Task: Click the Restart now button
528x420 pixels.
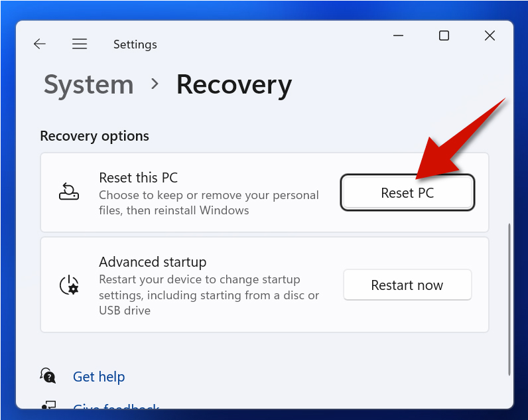Action: coord(407,285)
